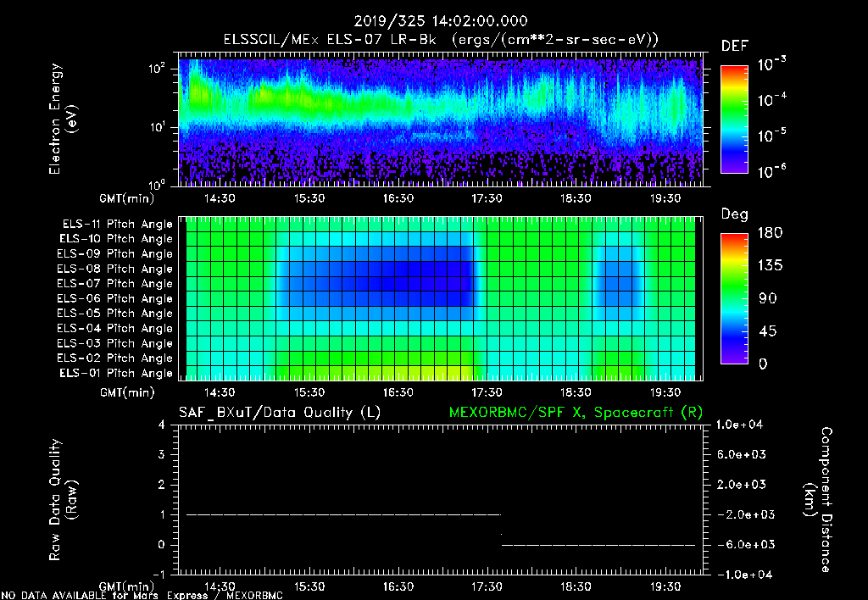This screenshot has height=600, width=868.
Task: Click the GMT(min) label under the pitch angle panel
Action: tap(127, 392)
